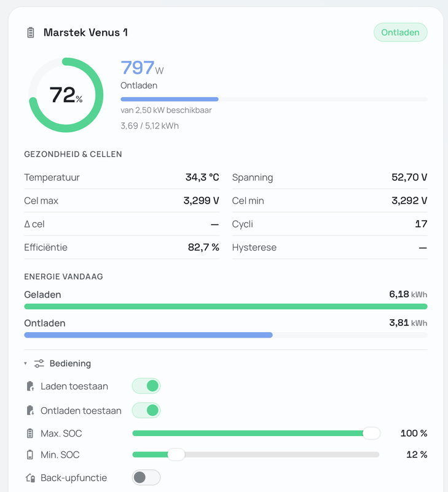Enable the Back-upfunctie switch
The image size is (448, 492).
click(x=146, y=478)
